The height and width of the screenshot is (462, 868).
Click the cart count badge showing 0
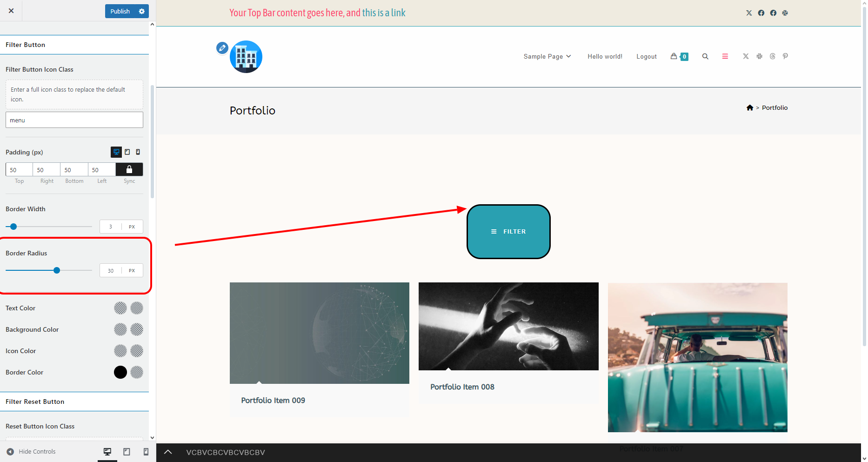pyautogui.click(x=684, y=57)
